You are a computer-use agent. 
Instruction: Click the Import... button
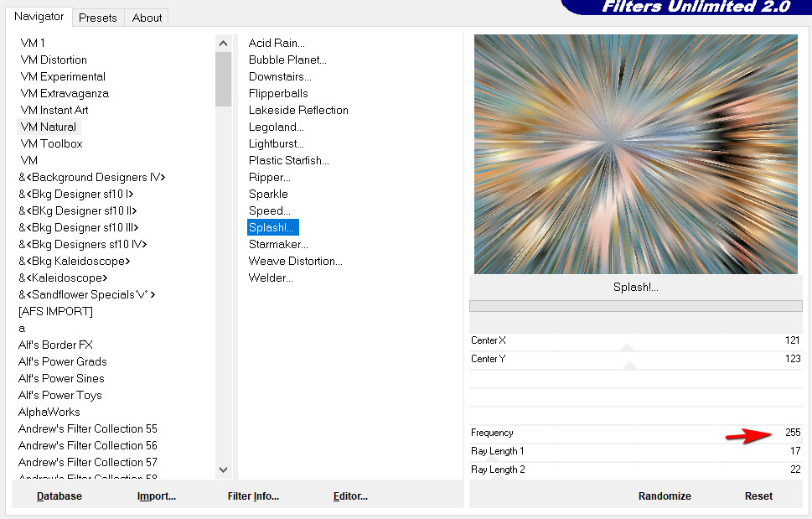[157, 496]
